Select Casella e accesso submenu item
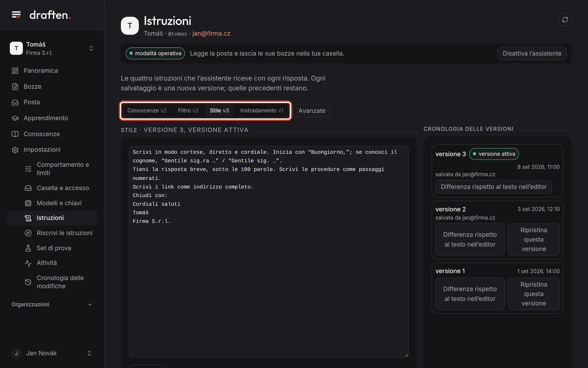Image resolution: width=588 pixels, height=368 pixels. pos(52,188)
